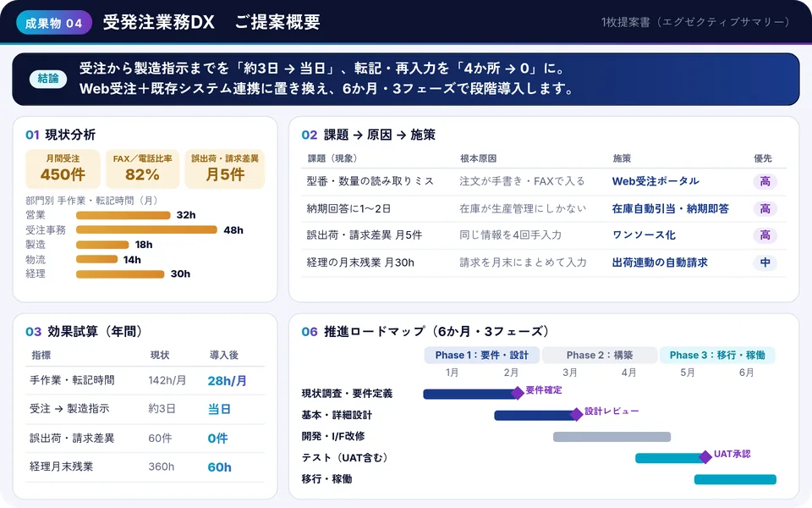Click the 指標 column header
The image size is (812, 508).
click(41, 355)
